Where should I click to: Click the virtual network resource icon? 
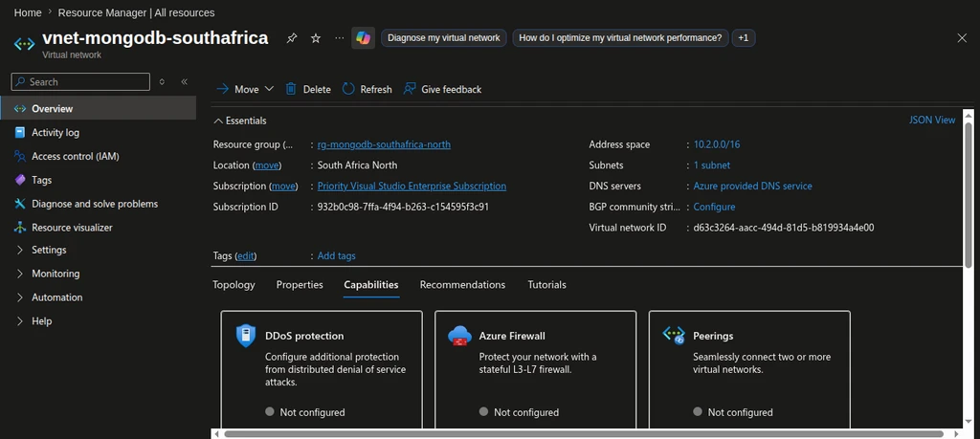24,44
